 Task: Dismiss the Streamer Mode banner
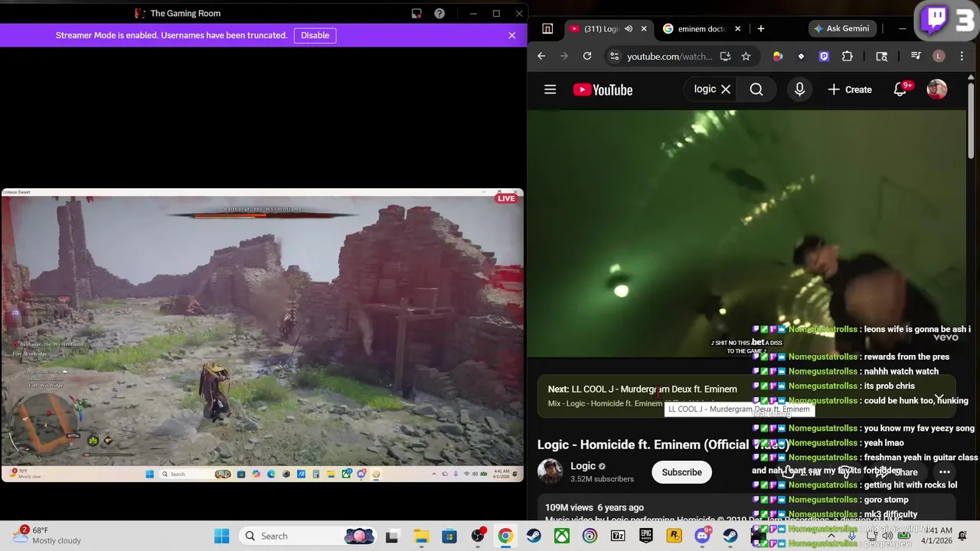click(512, 35)
